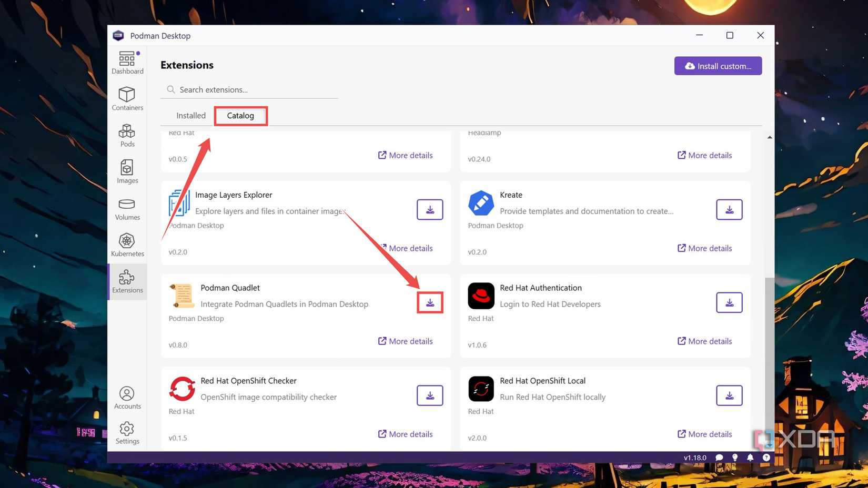
Task: Open the Extensions puzzle-piece panel
Action: click(127, 282)
